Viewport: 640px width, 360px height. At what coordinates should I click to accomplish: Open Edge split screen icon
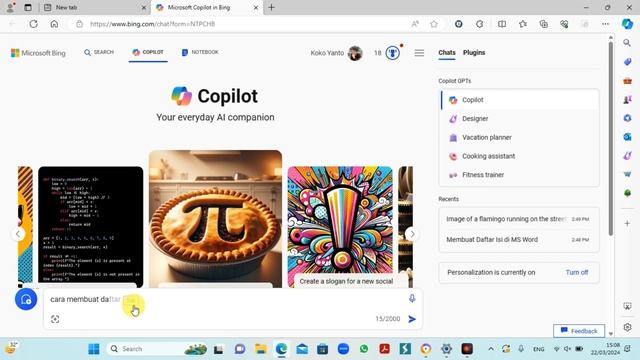[x=502, y=24]
